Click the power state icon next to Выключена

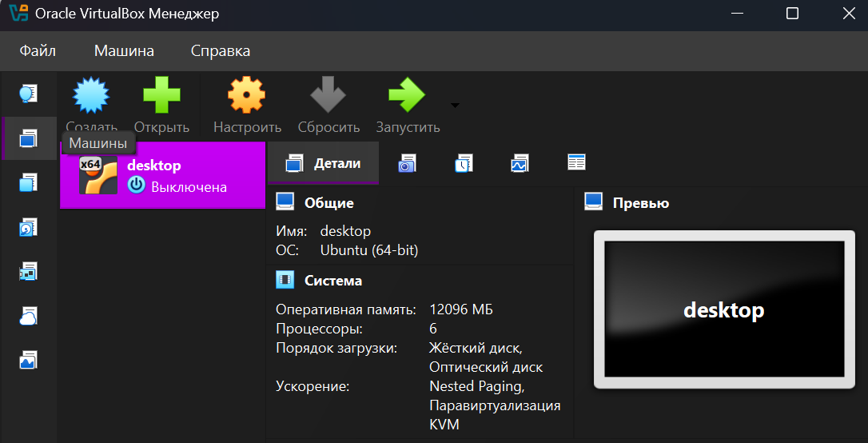136,186
